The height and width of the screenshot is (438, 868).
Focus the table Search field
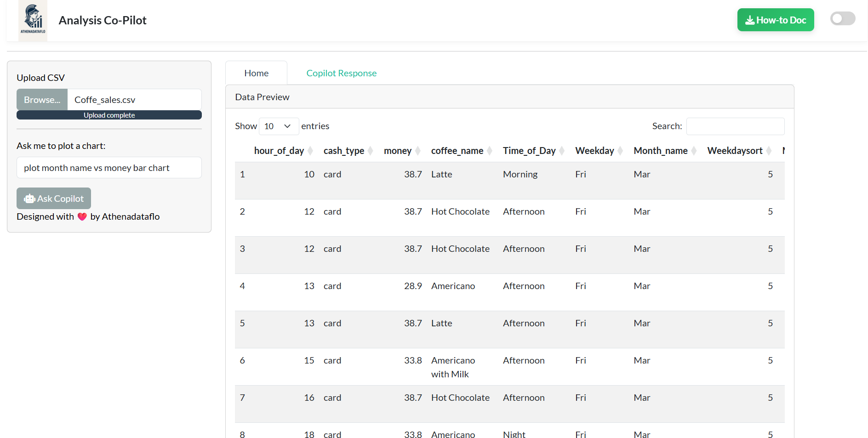point(735,126)
